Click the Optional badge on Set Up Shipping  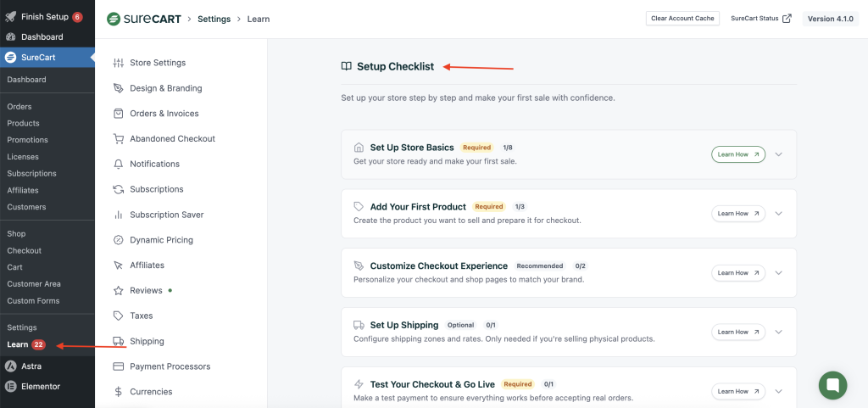[461, 325]
